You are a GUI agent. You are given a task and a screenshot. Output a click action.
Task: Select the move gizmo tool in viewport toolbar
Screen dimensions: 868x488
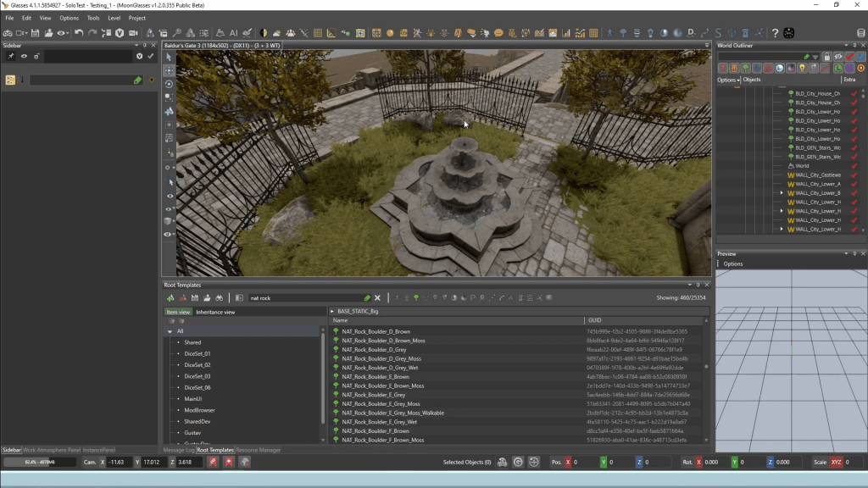(169, 70)
